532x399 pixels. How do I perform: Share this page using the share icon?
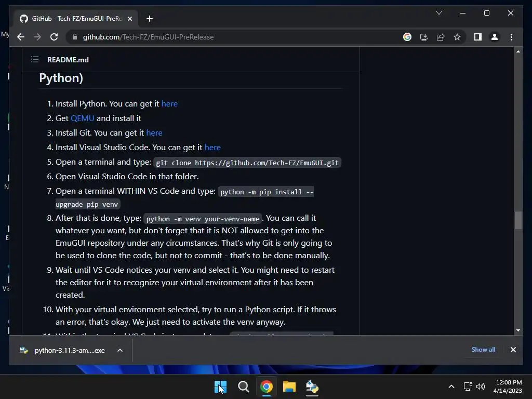441,37
